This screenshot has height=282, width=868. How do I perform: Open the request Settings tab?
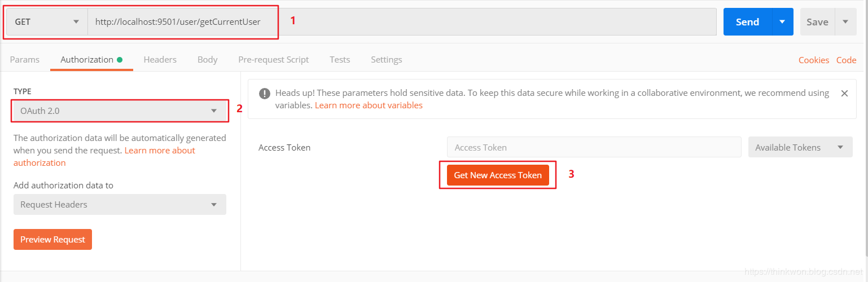click(x=386, y=60)
